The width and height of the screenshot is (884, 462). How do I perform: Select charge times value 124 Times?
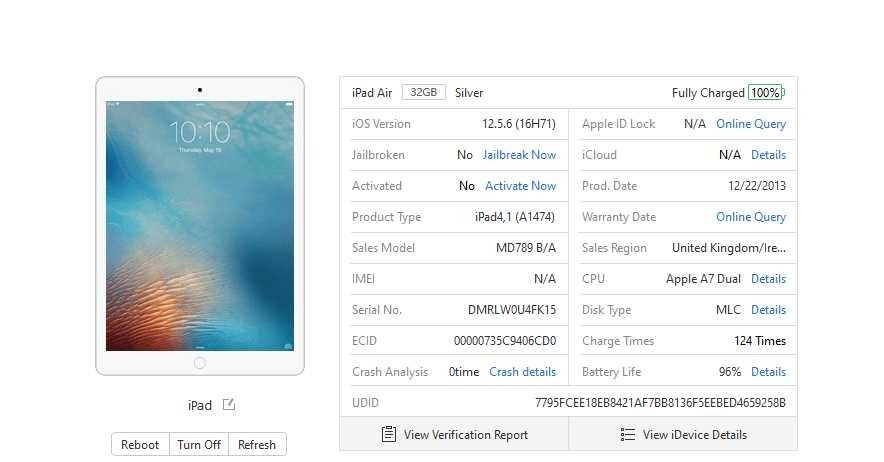point(760,341)
